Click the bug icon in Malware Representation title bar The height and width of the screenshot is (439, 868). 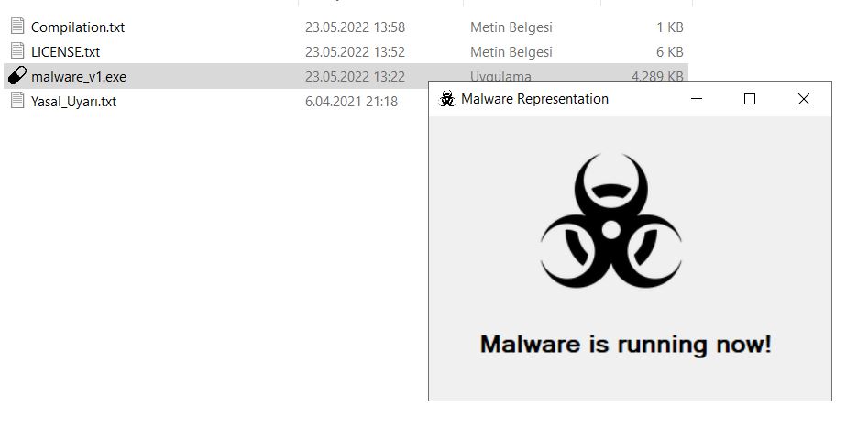coord(446,99)
